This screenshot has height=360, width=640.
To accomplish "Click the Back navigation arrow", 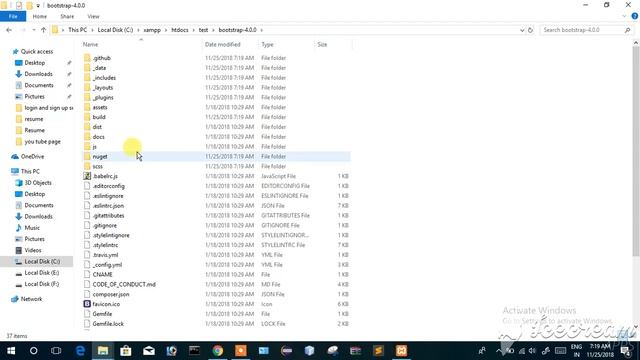I will 9,30.
